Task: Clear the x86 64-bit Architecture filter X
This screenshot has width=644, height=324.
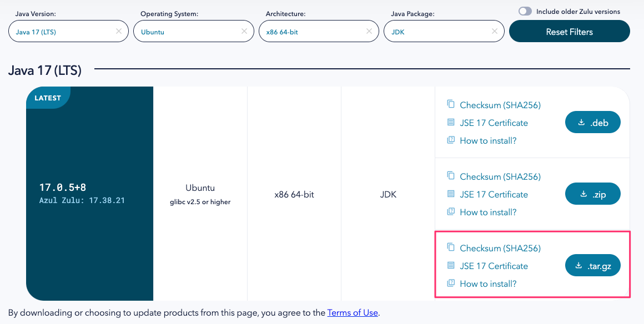Action: 369,31
